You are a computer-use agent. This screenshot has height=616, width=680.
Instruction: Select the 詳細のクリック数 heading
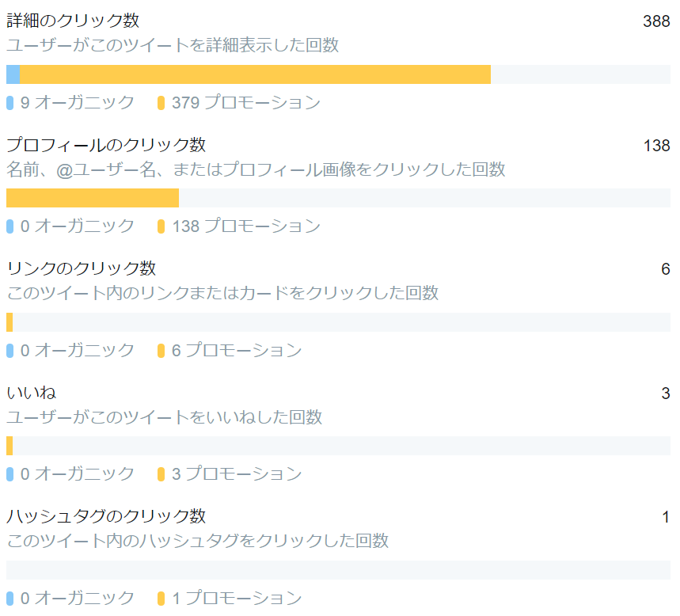tap(73, 21)
